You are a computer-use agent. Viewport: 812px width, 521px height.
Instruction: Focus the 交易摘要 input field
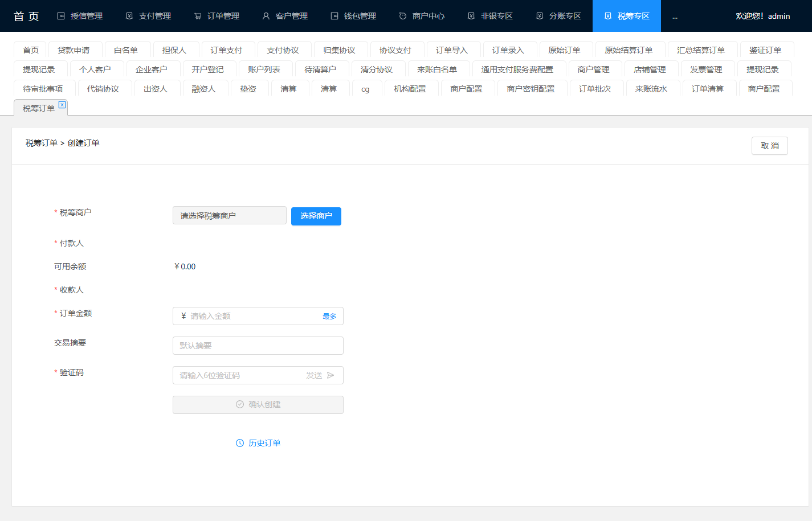(x=258, y=346)
